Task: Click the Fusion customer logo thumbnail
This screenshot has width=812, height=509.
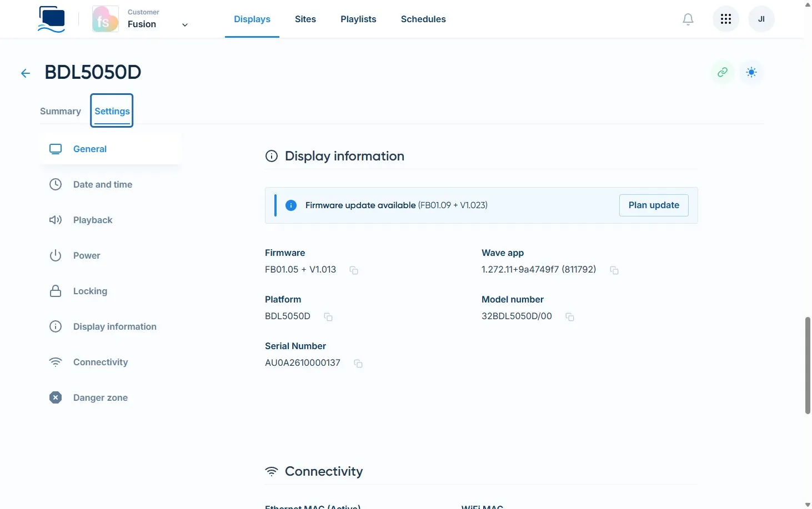Action: click(106, 19)
